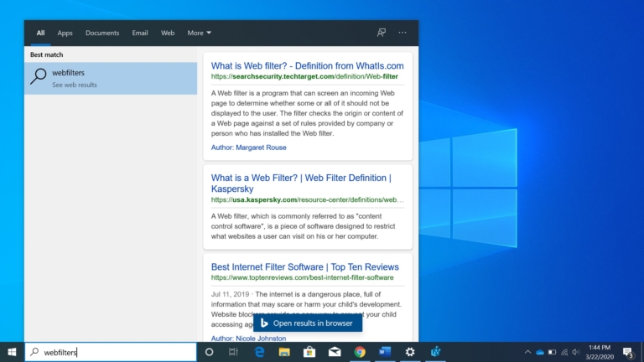Screen dimensions: 644x362
Task: Click the battery status tray icon
Action: [x=553, y=352]
